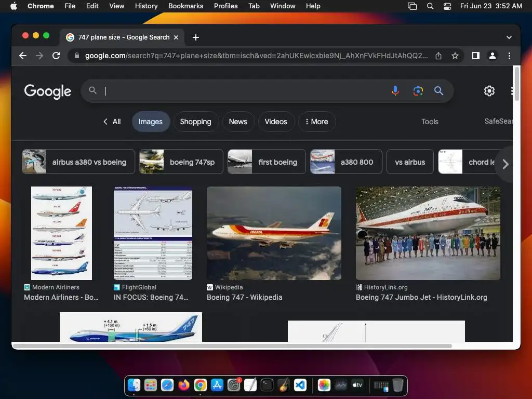Switch to News tab

click(238, 122)
